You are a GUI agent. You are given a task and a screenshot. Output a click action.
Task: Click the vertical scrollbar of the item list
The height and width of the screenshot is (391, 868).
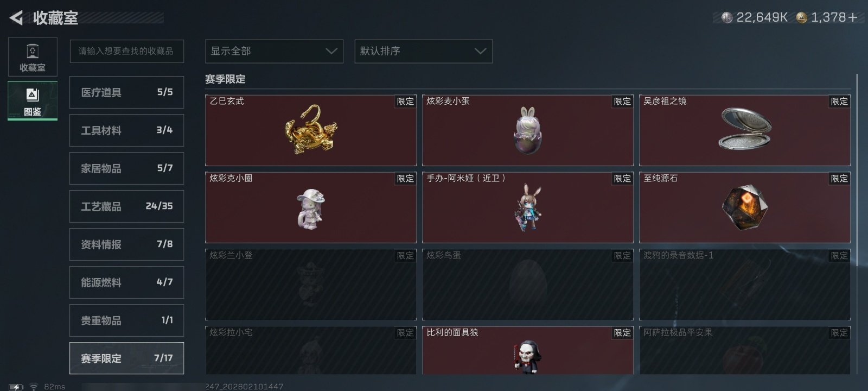[x=858, y=224]
